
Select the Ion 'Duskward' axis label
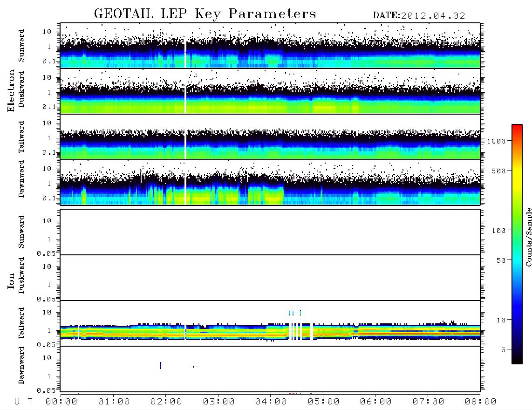(x=21, y=275)
